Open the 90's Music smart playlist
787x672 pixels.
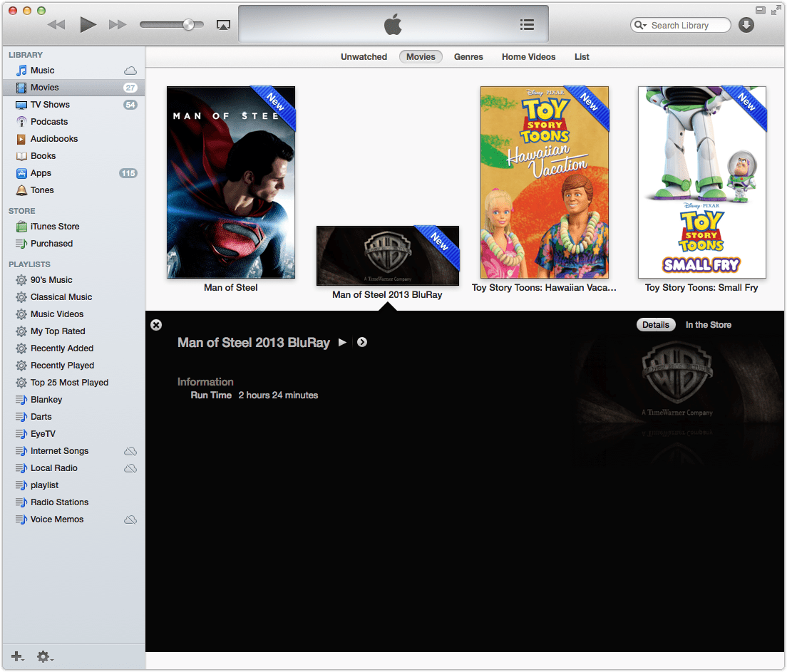click(73, 279)
